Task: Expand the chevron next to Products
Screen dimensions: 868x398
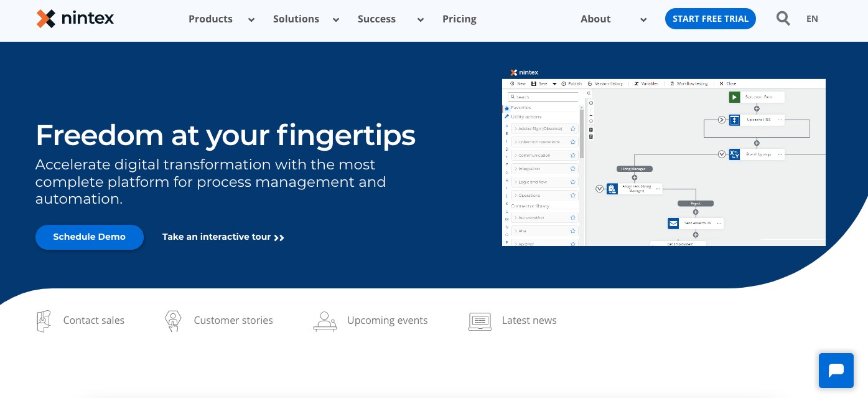Action: coord(251,20)
